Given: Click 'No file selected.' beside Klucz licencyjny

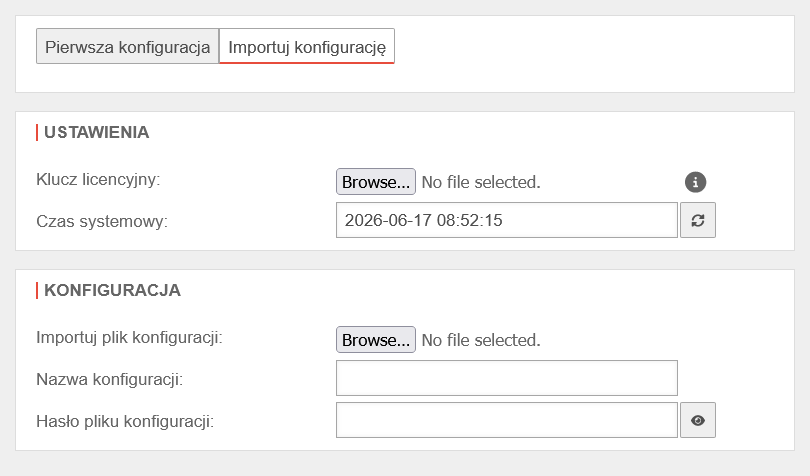Looking at the screenshot, I should (481, 182).
